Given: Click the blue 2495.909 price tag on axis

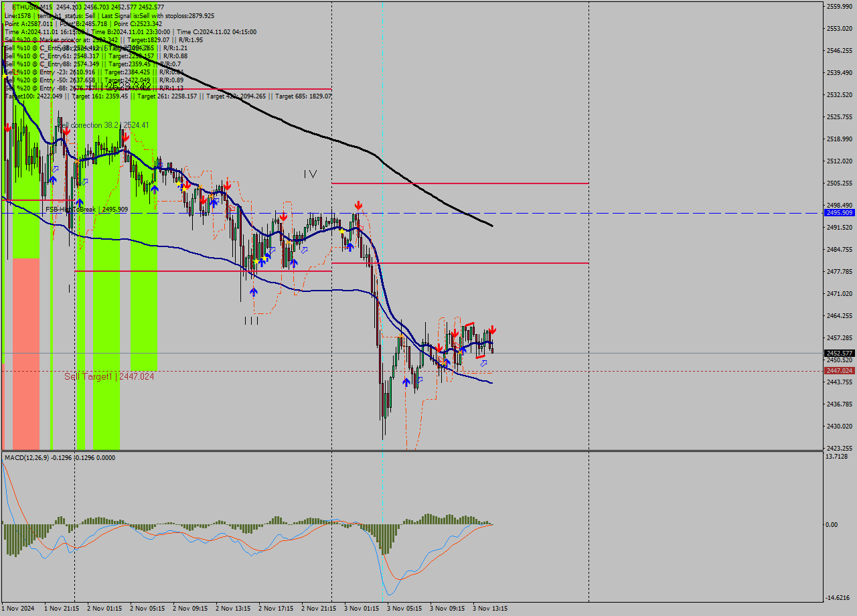Looking at the screenshot, I should (840, 213).
